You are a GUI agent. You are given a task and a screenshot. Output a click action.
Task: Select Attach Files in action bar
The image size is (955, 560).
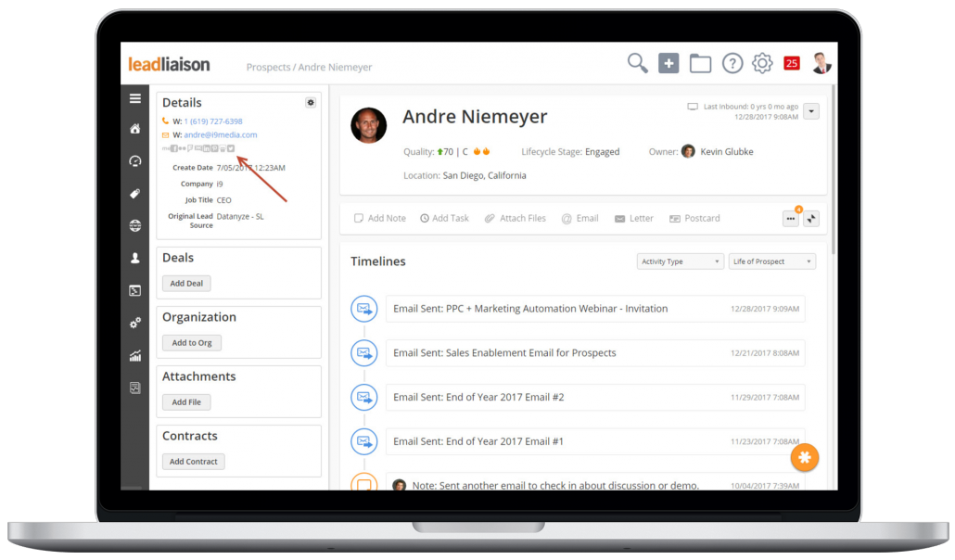pyautogui.click(x=516, y=218)
